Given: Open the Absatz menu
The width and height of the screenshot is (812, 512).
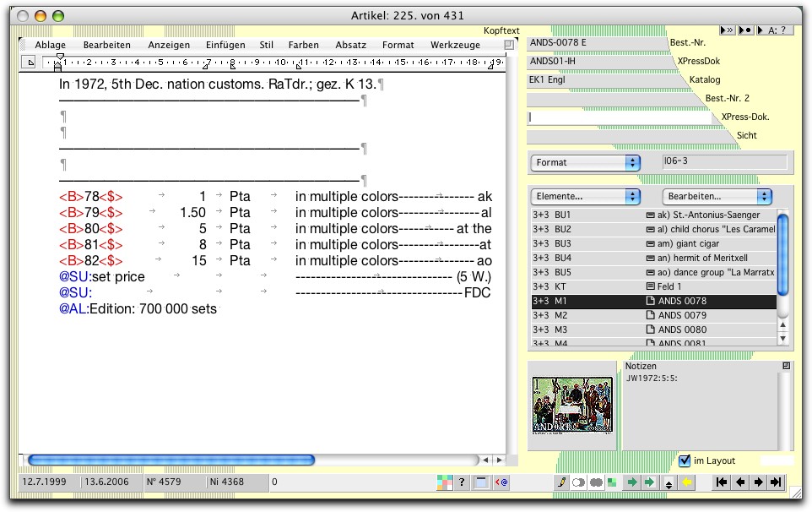Looking at the screenshot, I should tap(350, 45).
